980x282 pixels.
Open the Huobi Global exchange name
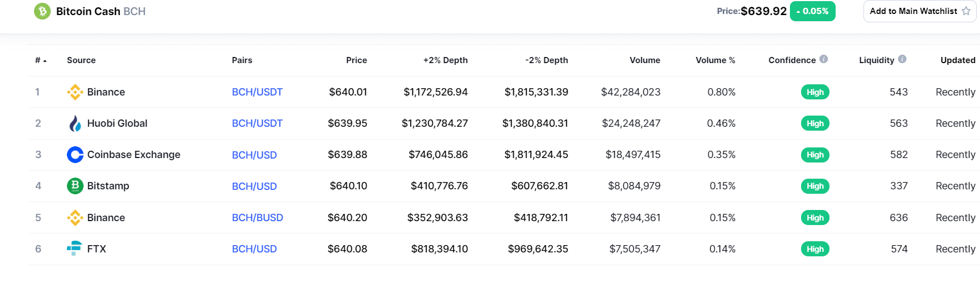[x=117, y=123]
